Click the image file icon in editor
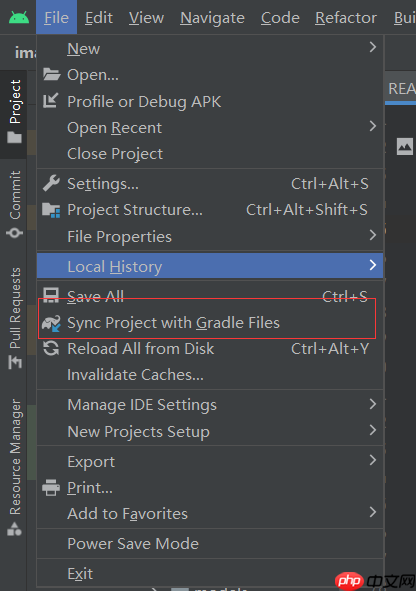Viewport: 416px width, 591px height. tap(405, 146)
